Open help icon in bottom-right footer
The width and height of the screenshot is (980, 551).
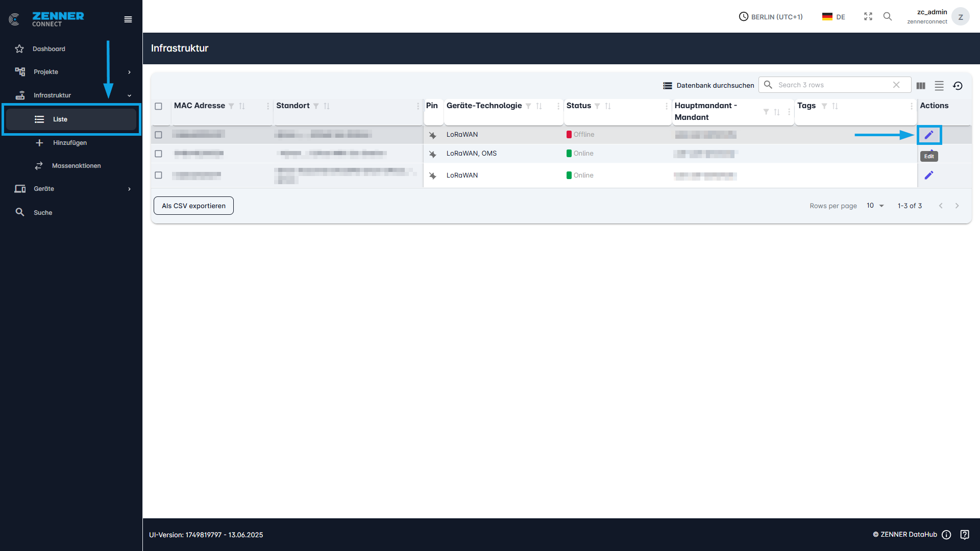click(x=965, y=534)
